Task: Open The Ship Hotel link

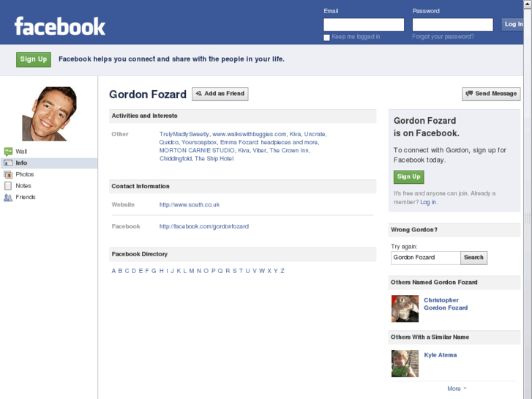Action: coord(214,159)
